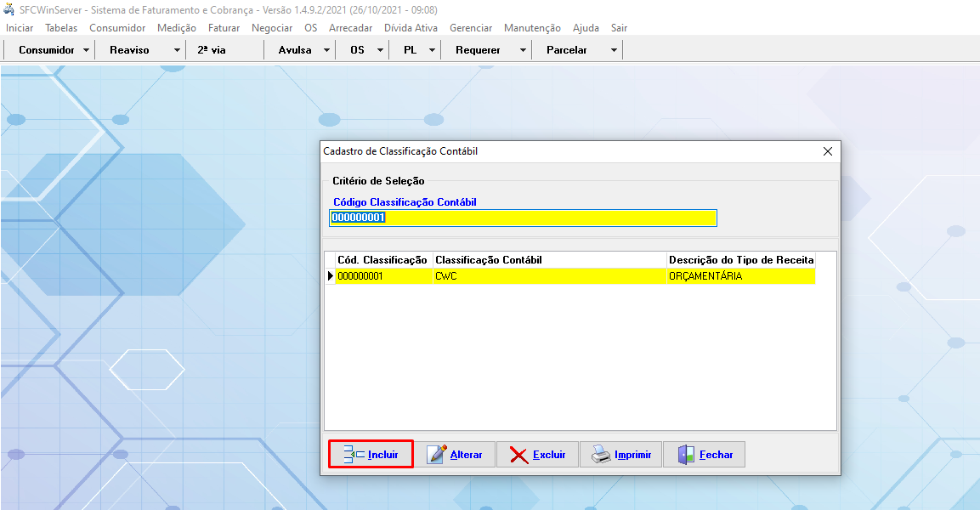Click the Alterar pencil icon
980x510 pixels.
(x=437, y=455)
